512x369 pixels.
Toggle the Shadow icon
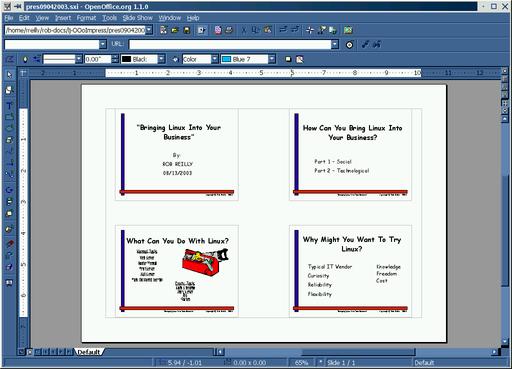click(x=288, y=59)
